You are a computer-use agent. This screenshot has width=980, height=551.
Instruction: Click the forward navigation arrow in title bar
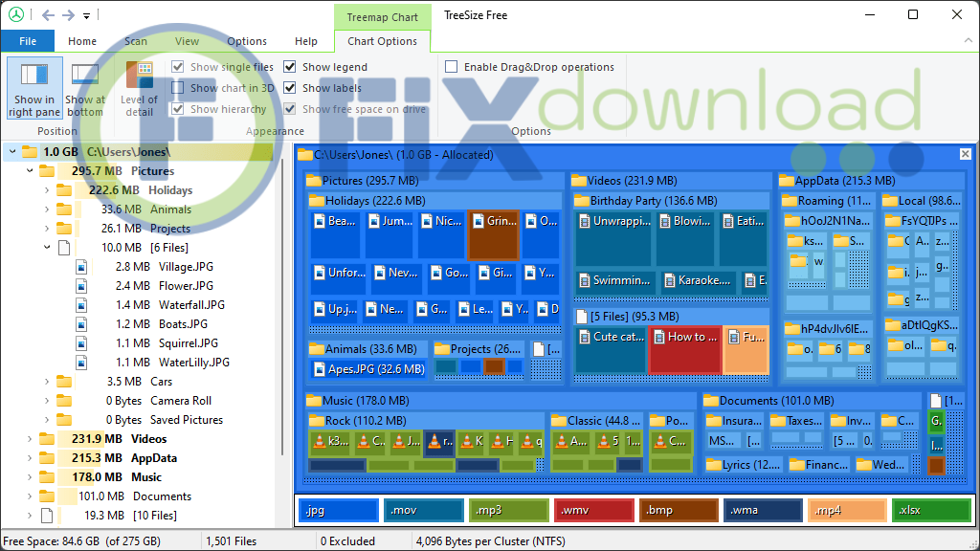pyautogui.click(x=69, y=15)
